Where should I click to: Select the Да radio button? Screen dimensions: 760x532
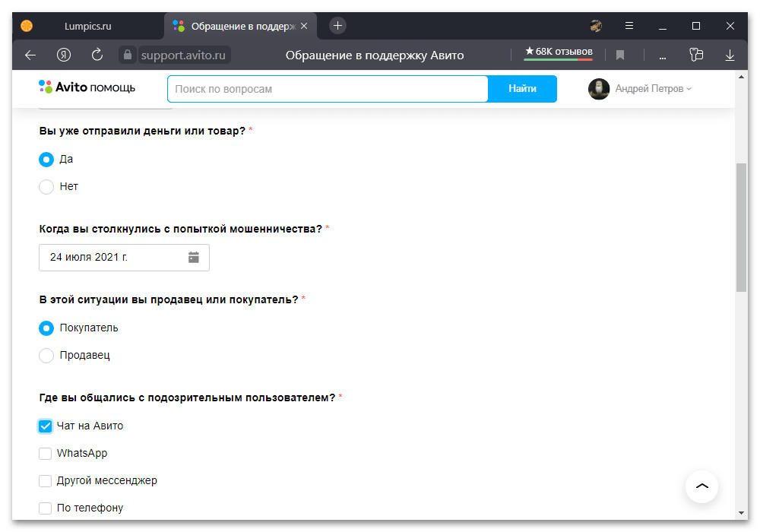tap(46, 160)
